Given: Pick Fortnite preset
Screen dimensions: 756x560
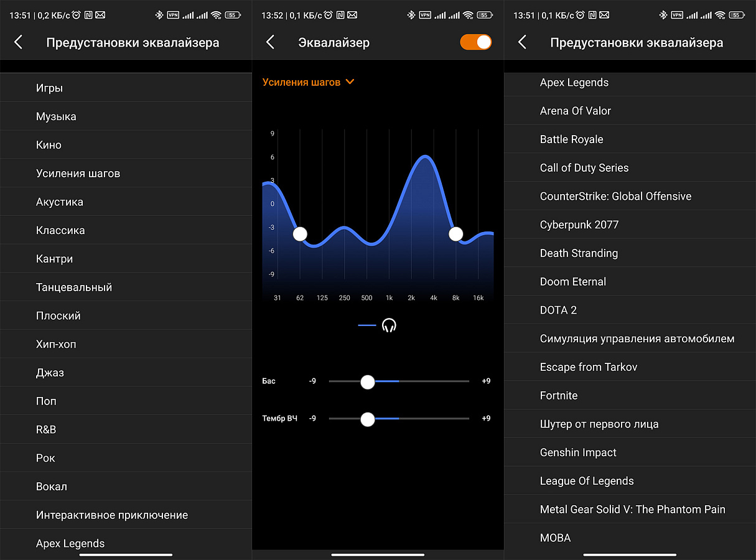Looking at the screenshot, I should [x=630, y=396].
